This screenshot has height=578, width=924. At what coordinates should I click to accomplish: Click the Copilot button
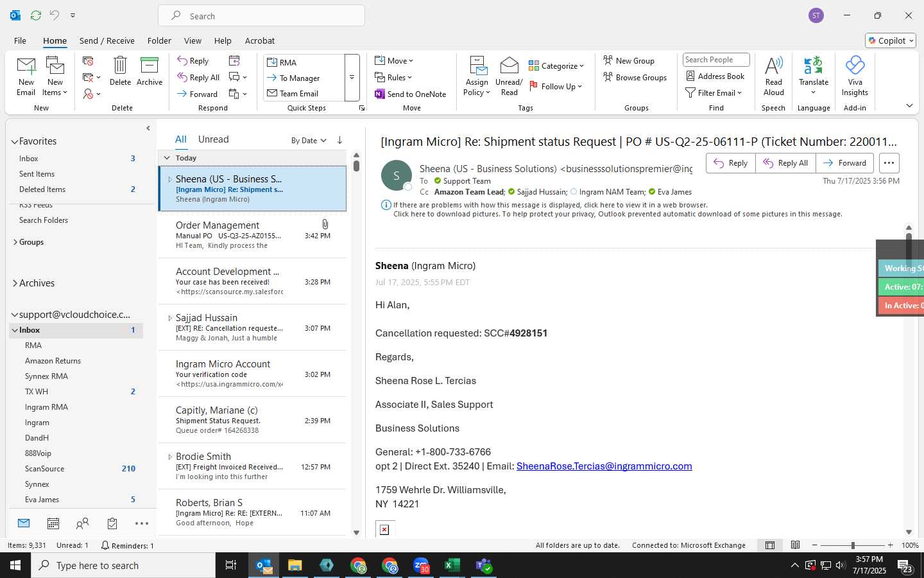[x=890, y=40]
